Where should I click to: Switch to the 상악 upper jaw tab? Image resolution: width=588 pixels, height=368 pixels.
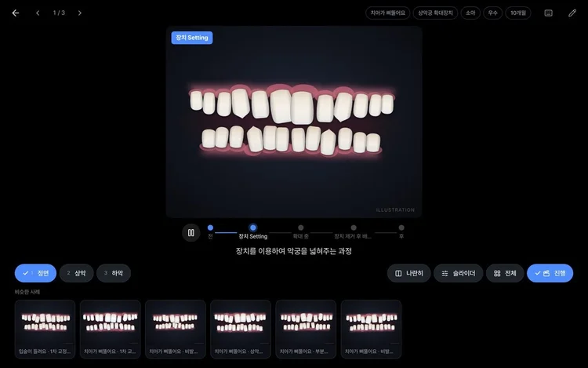pyautogui.click(x=76, y=273)
